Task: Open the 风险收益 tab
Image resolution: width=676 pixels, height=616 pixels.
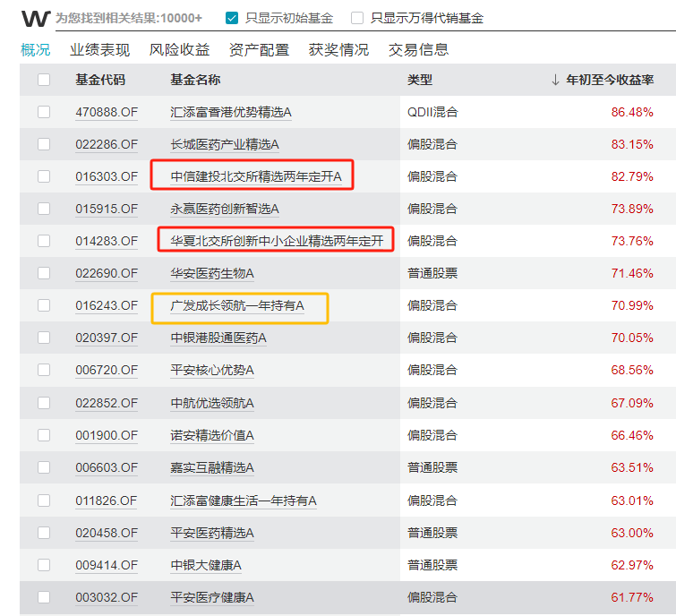Action: pyautogui.click(x=179, y=50)
